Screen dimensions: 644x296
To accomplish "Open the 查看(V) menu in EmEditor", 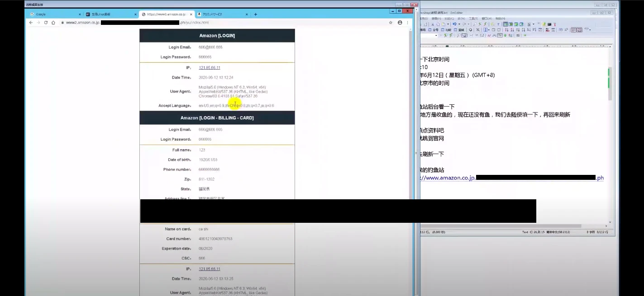I will [436, 19].
